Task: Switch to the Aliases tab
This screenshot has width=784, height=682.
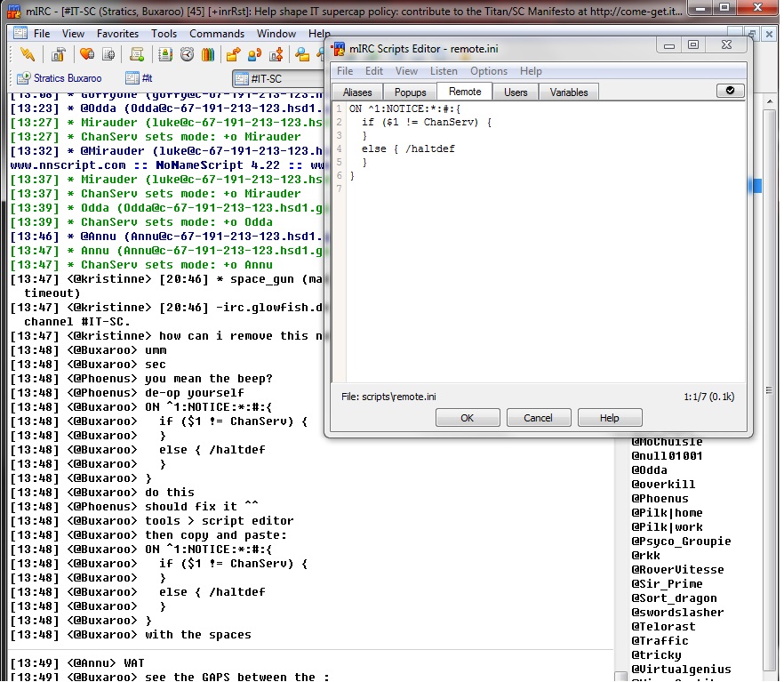Action: click(x=357, y=92)
